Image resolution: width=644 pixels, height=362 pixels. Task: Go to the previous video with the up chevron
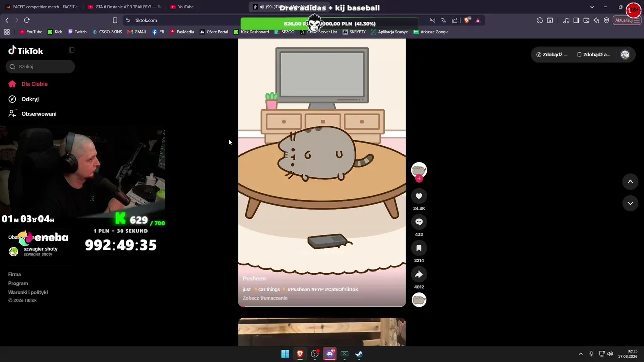[630, 182]
